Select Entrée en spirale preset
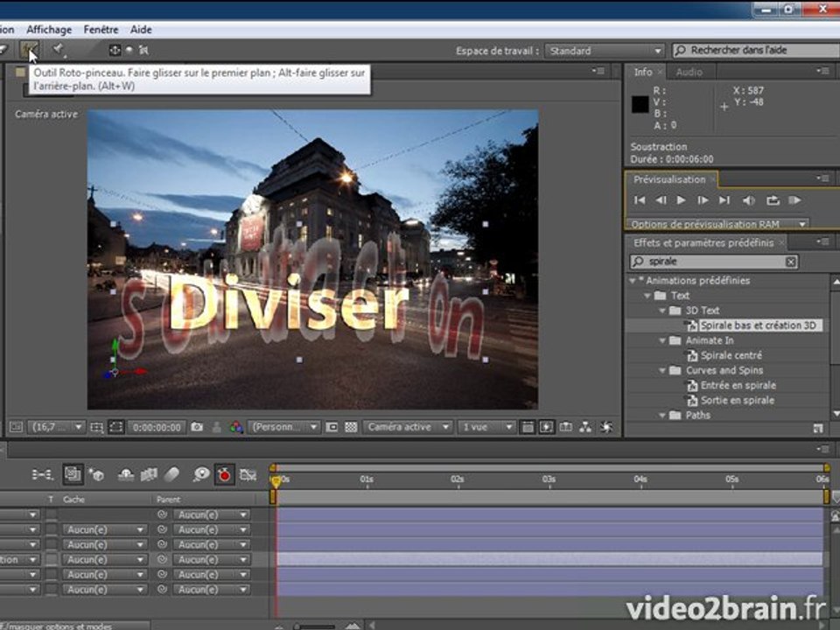Image resolution: width=840 pixels, height=630 pixels. tap(738, 385)
